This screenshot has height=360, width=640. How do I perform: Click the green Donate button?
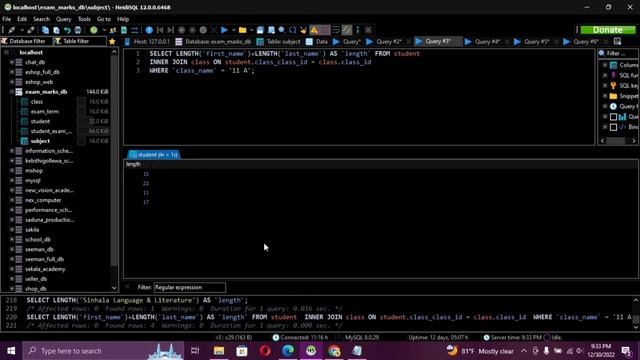tap(608, 30)
